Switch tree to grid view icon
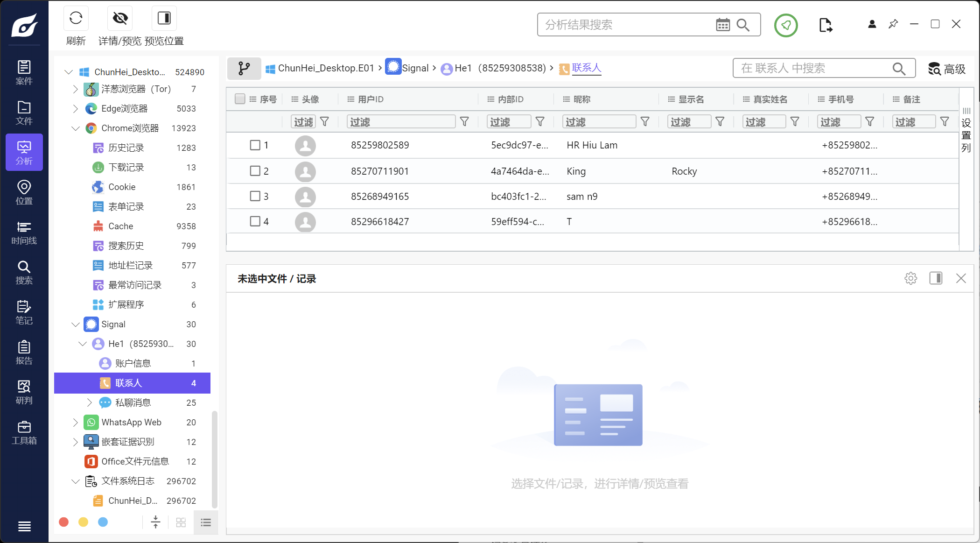 pos(181,522)
